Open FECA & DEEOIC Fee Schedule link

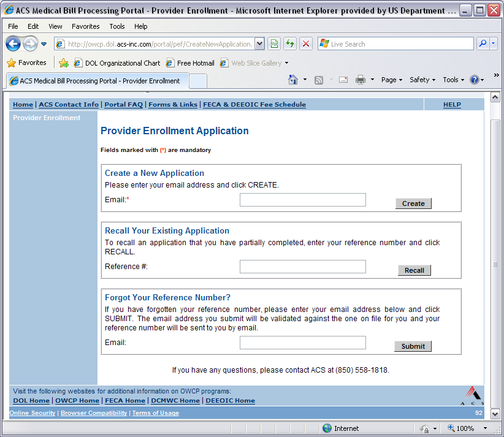pyautogui.click(x=254, y=104)
